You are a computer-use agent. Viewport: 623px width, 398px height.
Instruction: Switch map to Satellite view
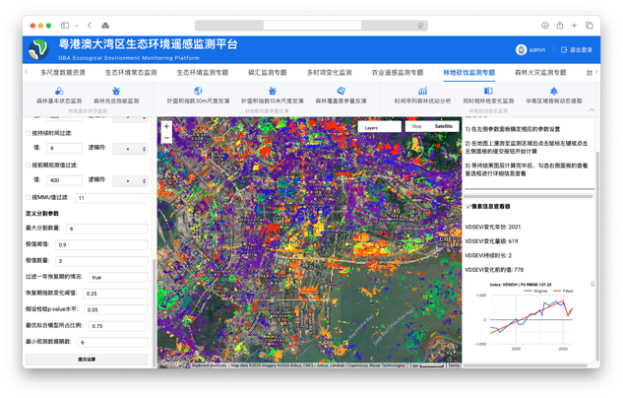pyautogui.click(x=443, y=126)
